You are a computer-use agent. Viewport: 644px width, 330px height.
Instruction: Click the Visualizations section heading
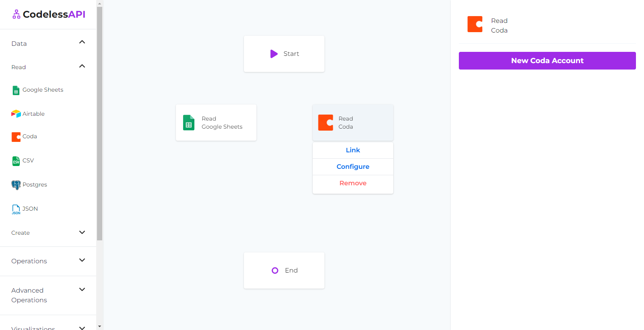pos(33,328)
